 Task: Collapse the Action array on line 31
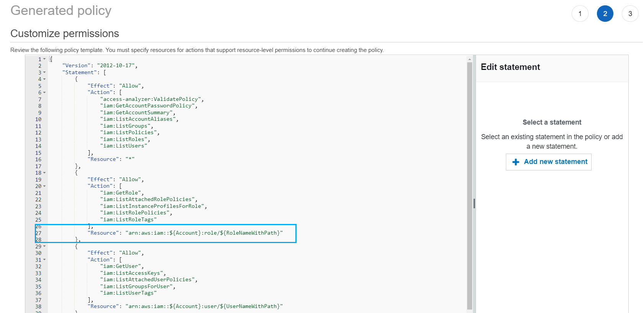tap(44, 260)
